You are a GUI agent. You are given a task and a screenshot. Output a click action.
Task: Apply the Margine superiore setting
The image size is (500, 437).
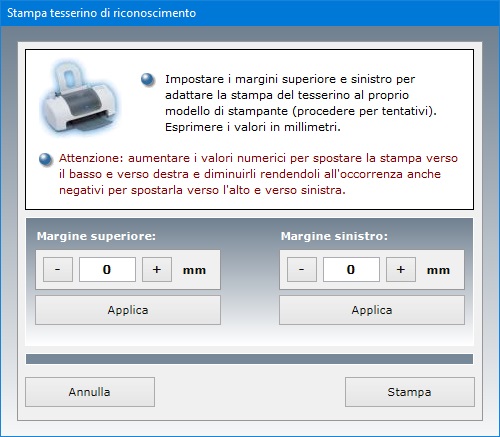pos(128,310)
